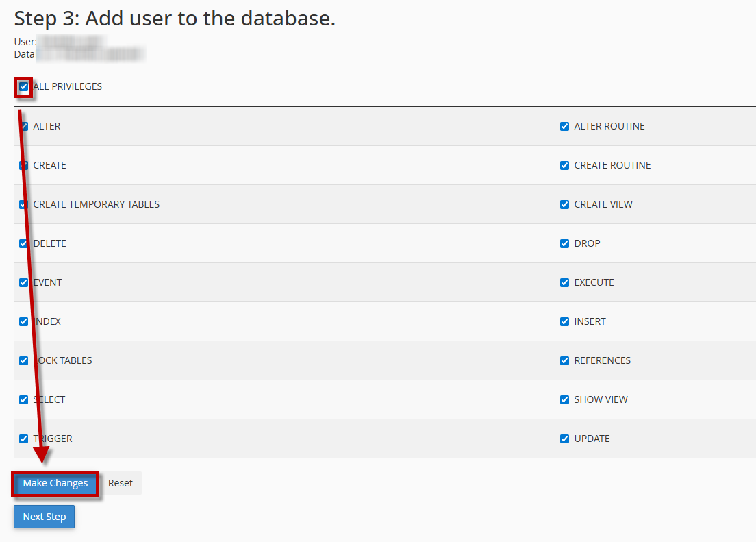This screenshot has width=756, height=542.
Task: Disable the UPDATE privilege checkbox
Action: pos(564,439)
